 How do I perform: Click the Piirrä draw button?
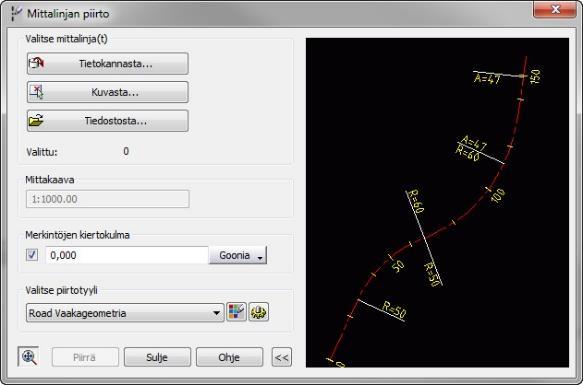click(x=85, y=357)
